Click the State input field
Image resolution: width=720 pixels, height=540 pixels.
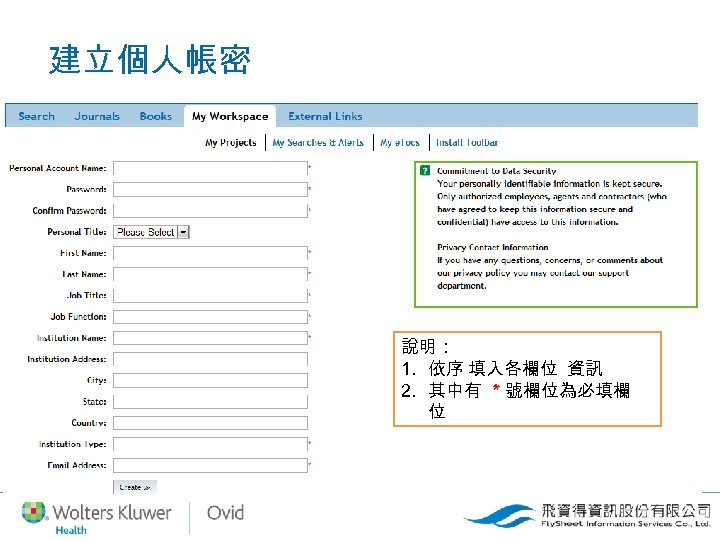pos(210,401)
